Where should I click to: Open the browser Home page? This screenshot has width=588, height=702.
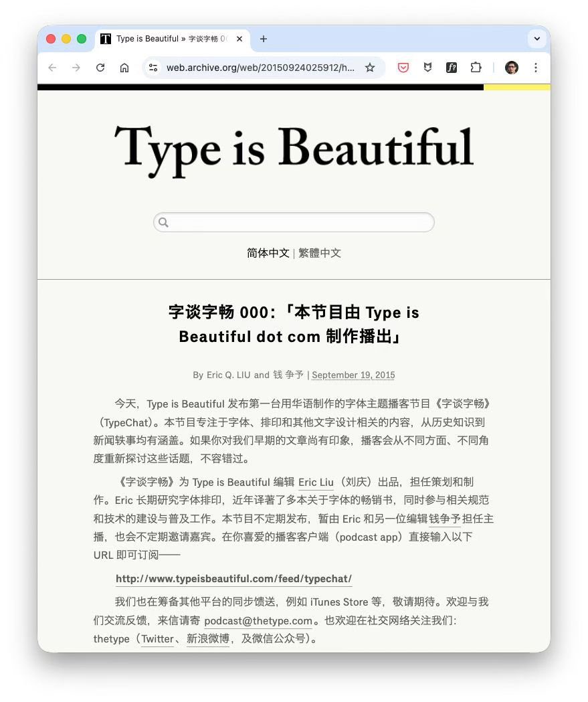[124, 68]
